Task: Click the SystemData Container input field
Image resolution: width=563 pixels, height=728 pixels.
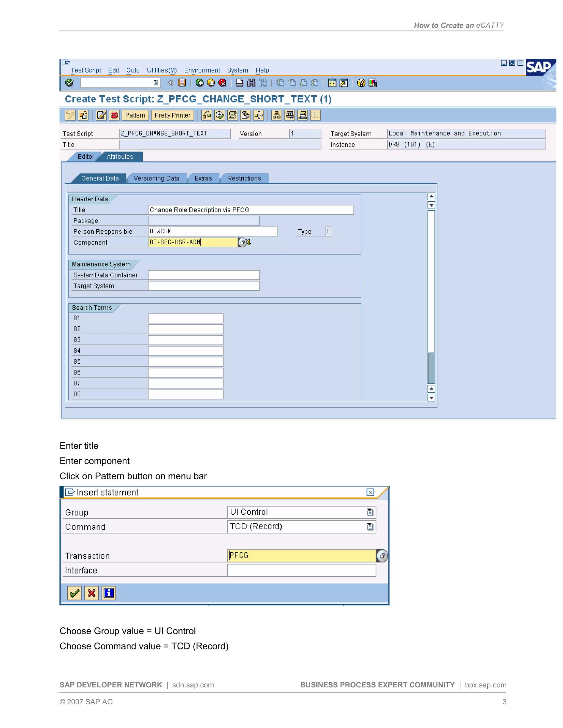Action: (x=204, y=275)
